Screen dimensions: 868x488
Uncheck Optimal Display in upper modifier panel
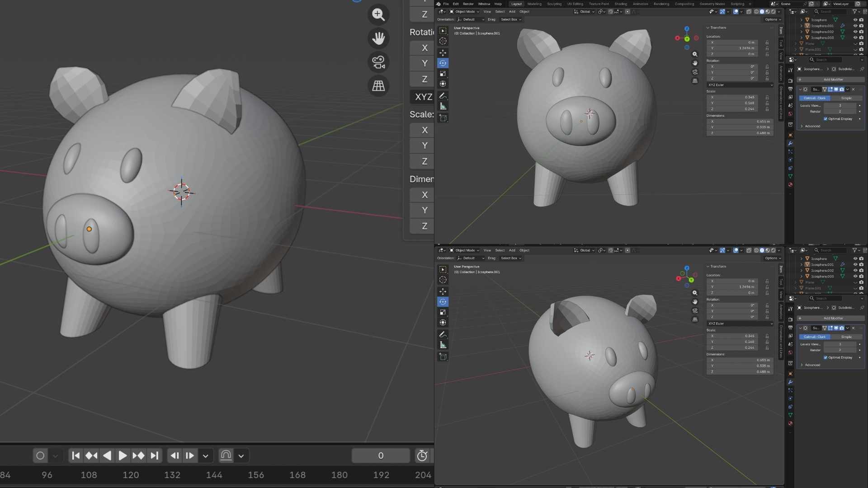click(x=826, y=119)
